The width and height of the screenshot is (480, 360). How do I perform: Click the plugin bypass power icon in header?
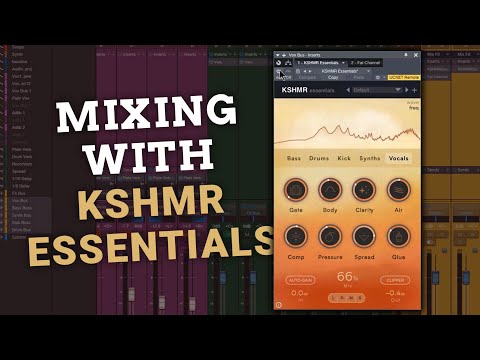279,63
